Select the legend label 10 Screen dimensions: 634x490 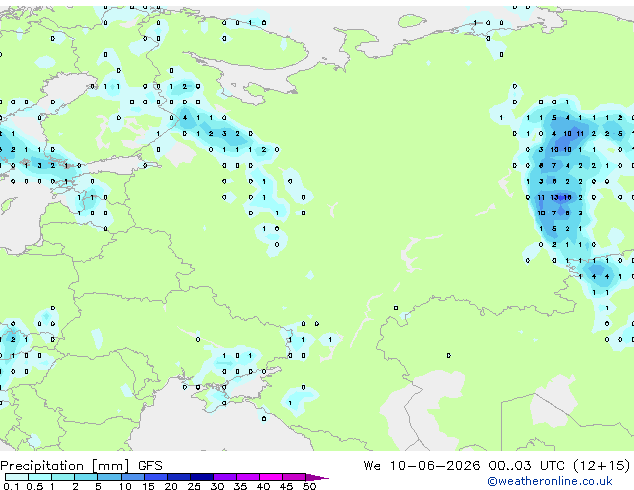pos(125,486)
